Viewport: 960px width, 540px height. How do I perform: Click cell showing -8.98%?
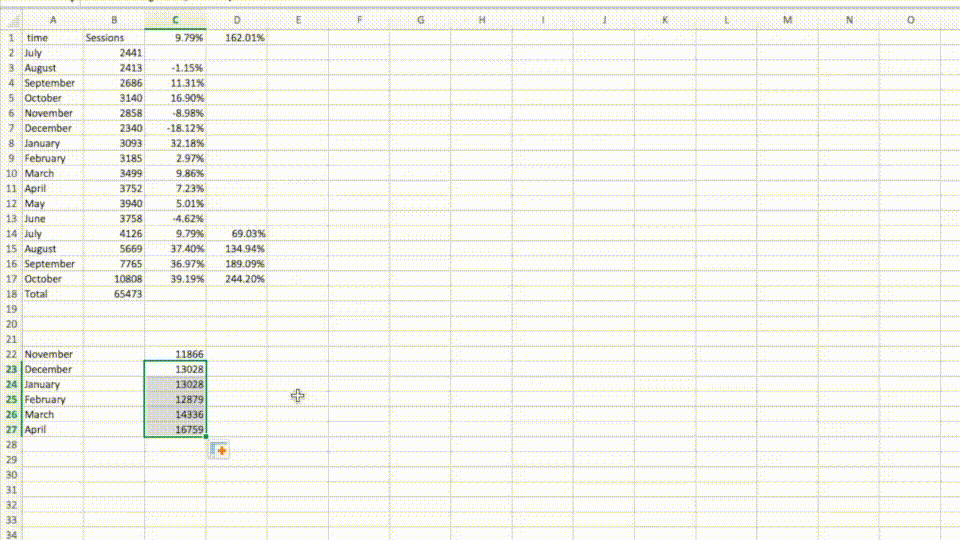tap(175, 113)
